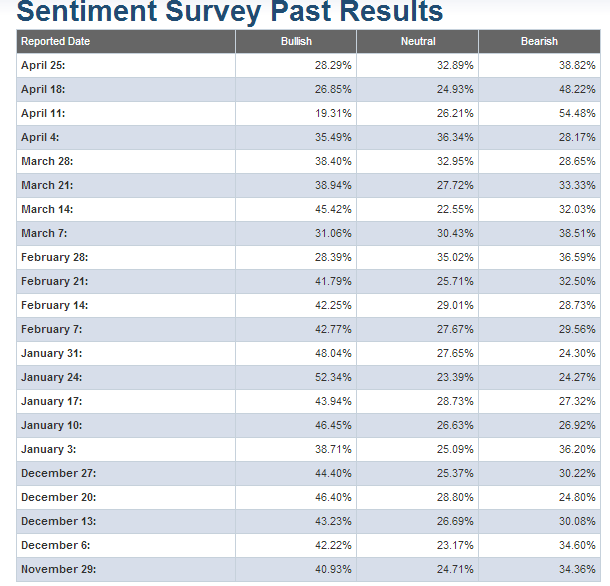Click April 11 bullish value 19.31%

tap(333, 113)
